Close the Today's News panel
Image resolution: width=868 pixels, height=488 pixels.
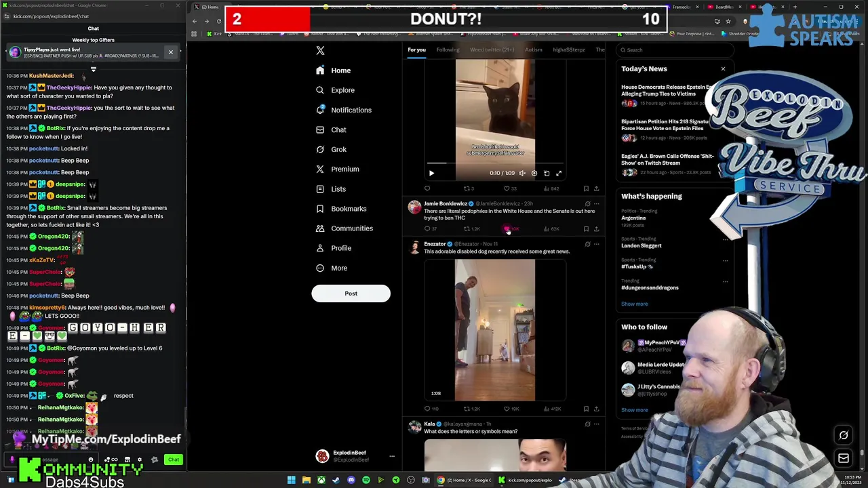723,68
